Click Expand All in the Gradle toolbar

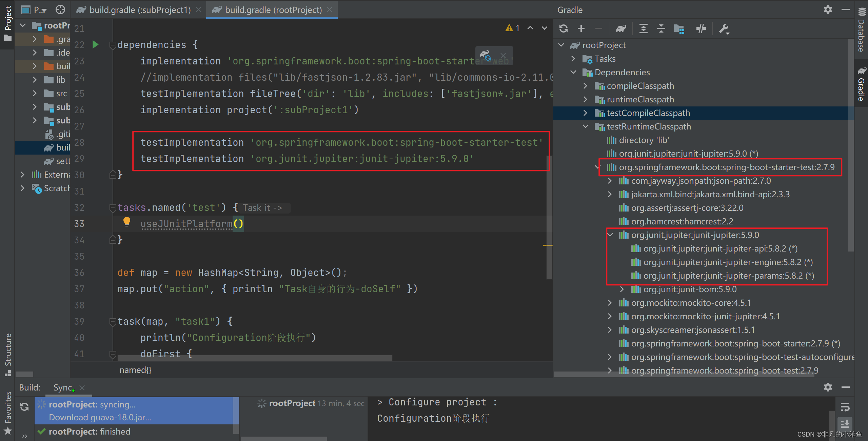coord(643,28)
